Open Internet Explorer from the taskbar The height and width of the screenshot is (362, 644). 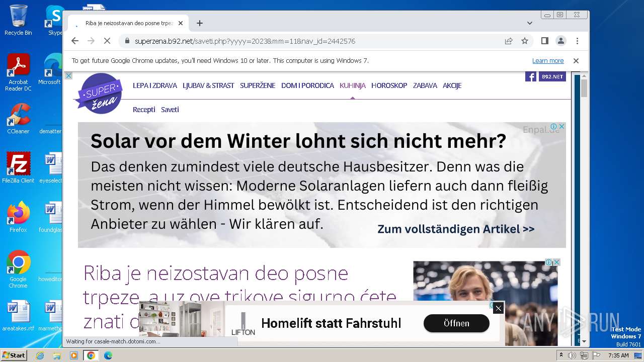pyautogui.click(x=40, y=355)
